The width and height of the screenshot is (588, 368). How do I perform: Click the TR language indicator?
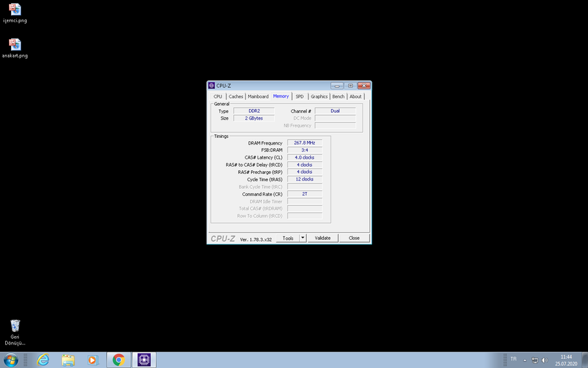[514, 359]
